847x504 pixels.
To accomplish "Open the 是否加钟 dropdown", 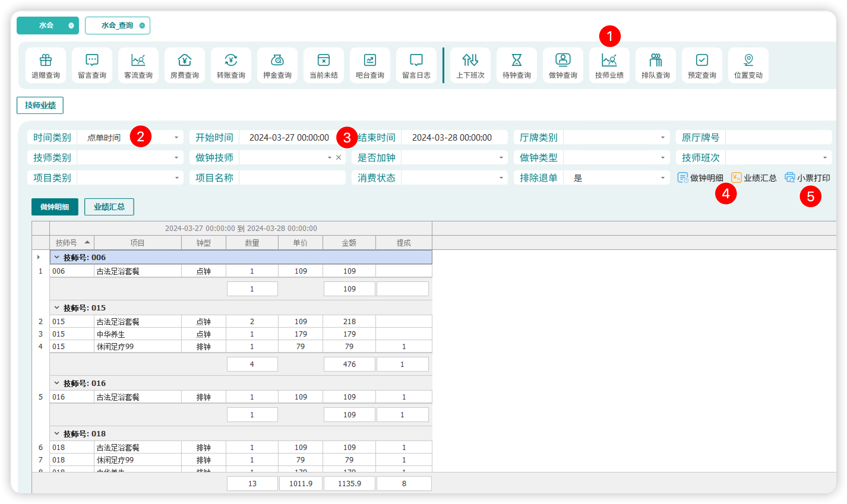I will 501,158.
